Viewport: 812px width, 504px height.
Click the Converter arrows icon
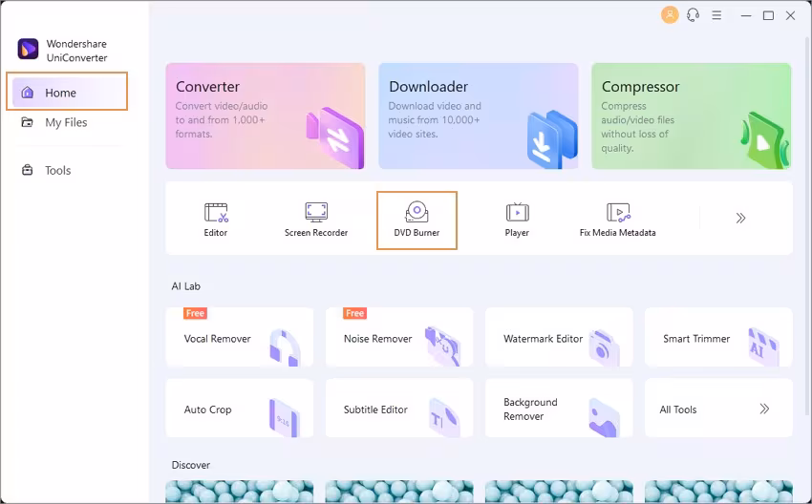pos(336,137)
